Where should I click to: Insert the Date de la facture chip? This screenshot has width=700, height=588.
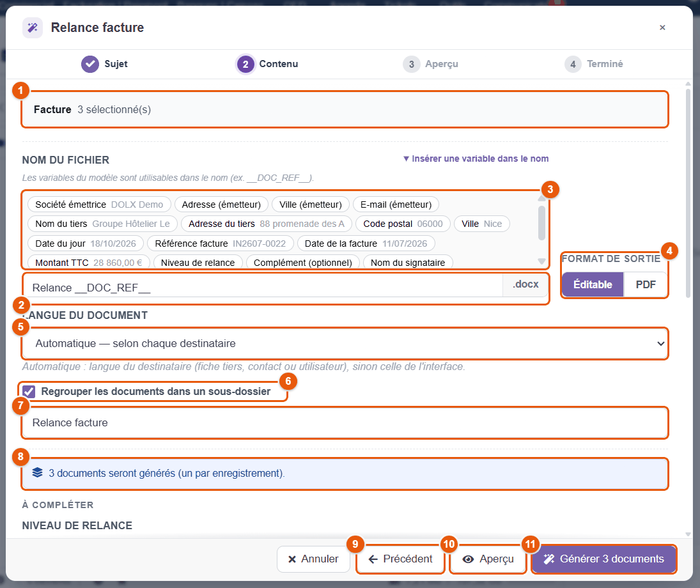[366, 244]
